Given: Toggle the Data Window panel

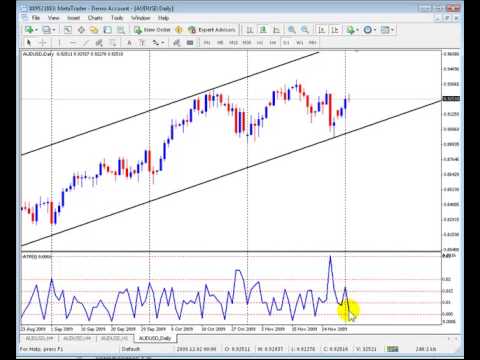Looking at the screenshot, I should [x=81, y=30].
